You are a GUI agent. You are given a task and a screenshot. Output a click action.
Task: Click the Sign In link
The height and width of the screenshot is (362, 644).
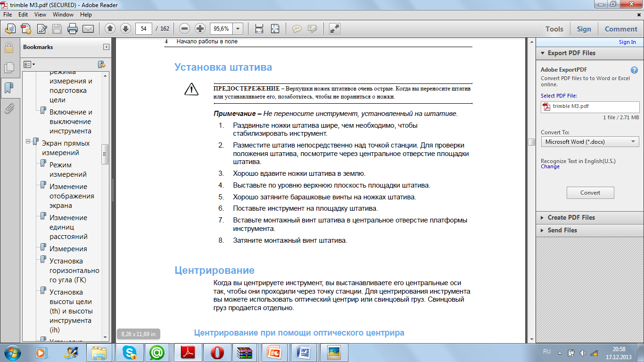click(627, 42)
